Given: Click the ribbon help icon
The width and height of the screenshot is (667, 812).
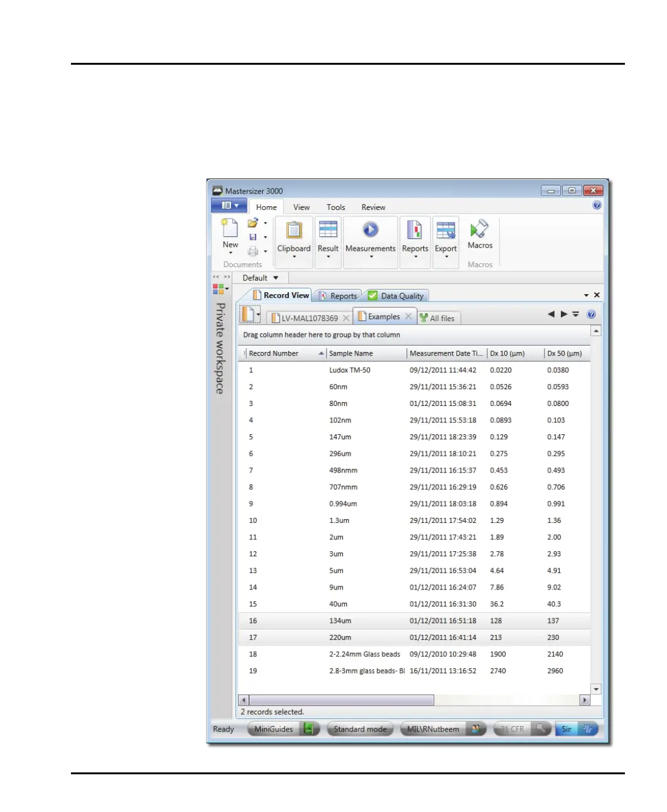Looking at the screenshot, I should pos(597,206).
